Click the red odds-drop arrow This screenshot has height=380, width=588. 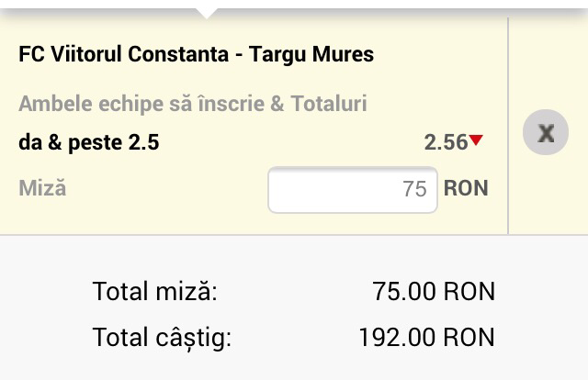coord(476,140)
